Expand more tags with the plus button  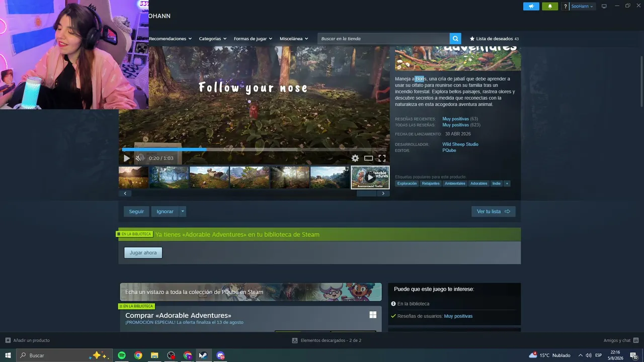point(507,184)
